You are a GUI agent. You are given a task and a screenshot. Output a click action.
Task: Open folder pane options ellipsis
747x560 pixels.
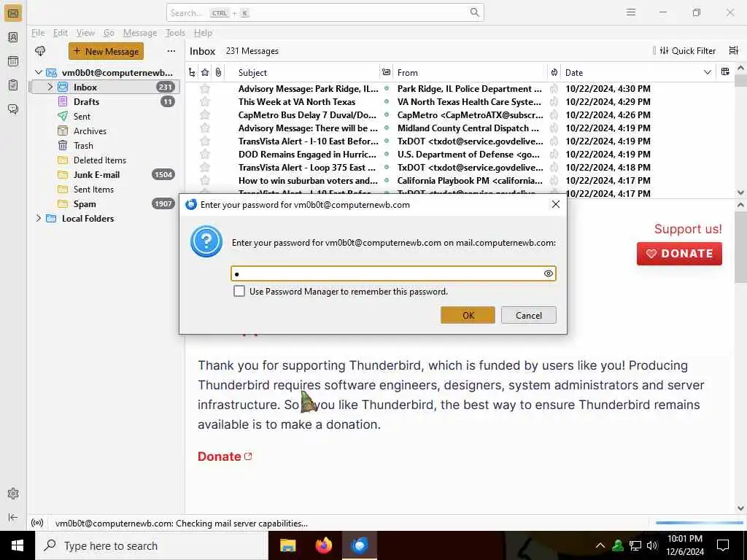171,51
